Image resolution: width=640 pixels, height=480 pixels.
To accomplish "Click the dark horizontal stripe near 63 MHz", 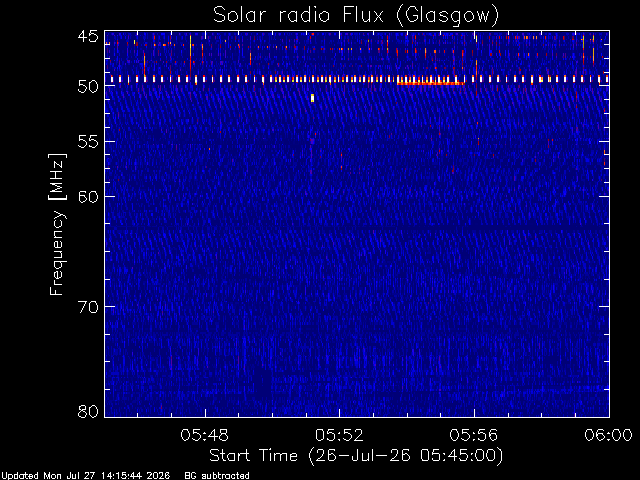I will coord(357,227).
